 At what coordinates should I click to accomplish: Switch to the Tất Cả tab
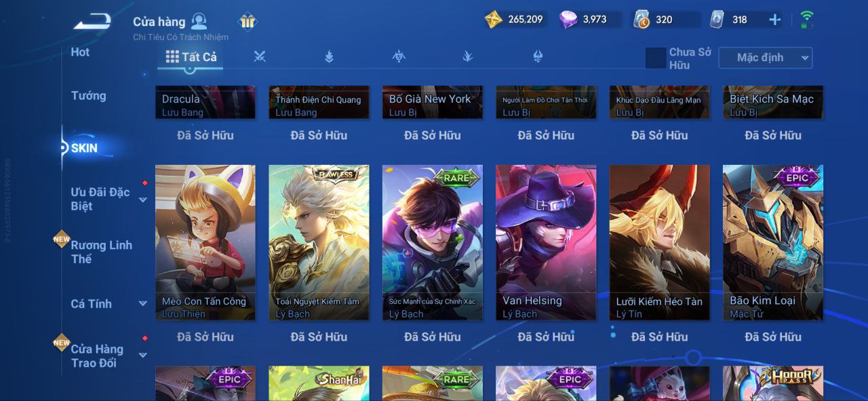(x=191, y=57)
